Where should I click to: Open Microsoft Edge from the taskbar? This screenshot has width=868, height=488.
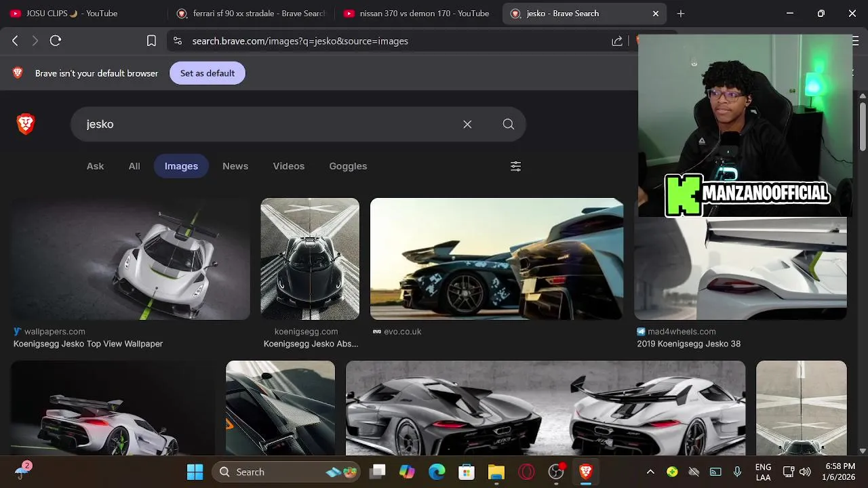click(x=437, y=472)
